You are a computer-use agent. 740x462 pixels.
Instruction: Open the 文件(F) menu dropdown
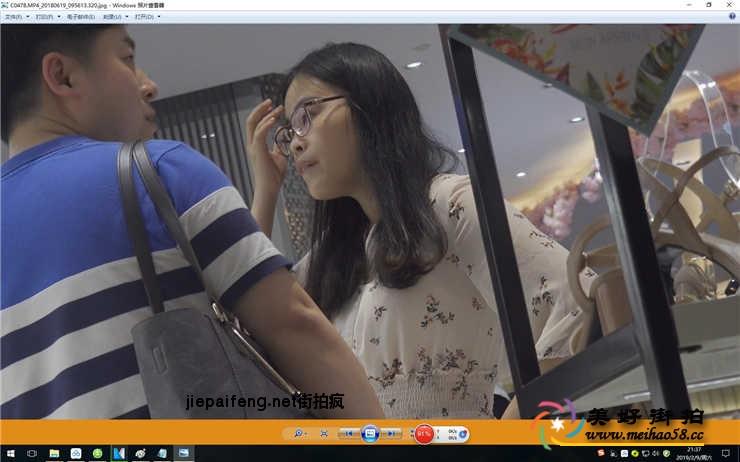pos(16,16)
